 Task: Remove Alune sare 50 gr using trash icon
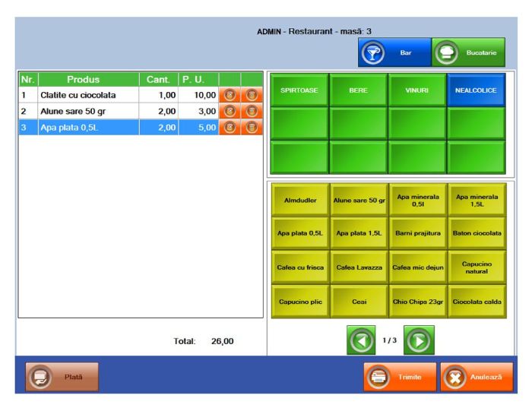click(252, 111)
